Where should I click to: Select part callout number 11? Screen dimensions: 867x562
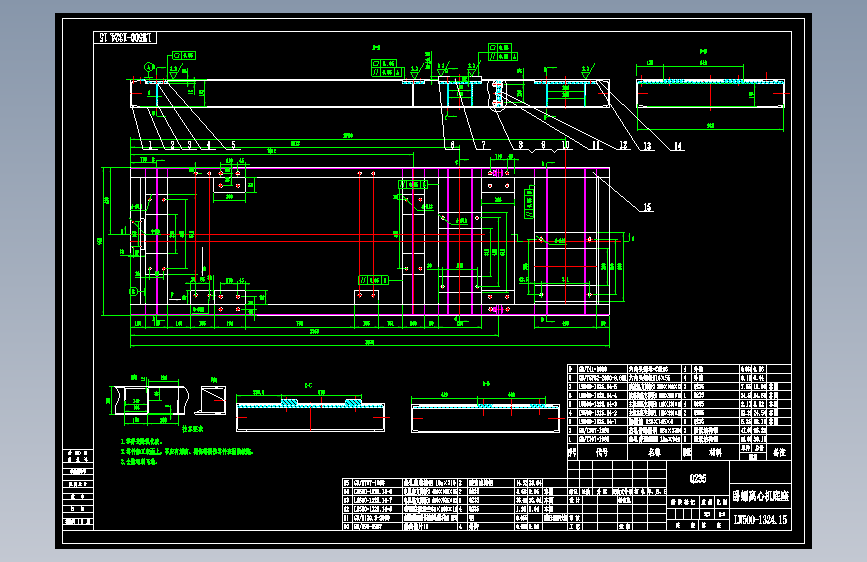click(596, 145)
